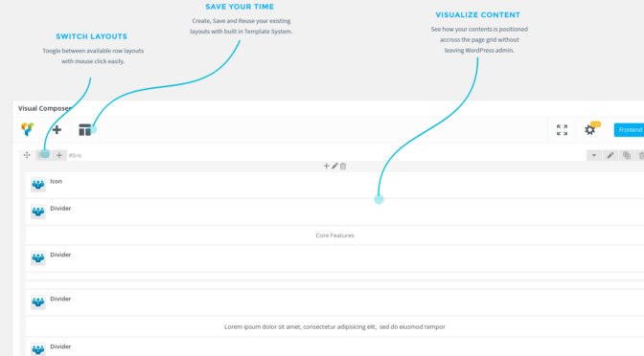Screen dimensions: 644x356
Task: Clone the row with duplicate icon
Action: point(627,155)
